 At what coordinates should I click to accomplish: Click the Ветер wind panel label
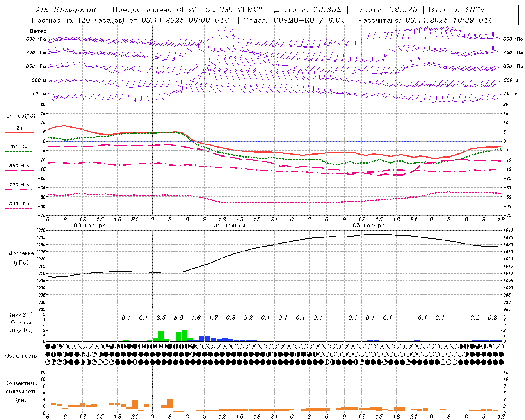tap(38, 31)
